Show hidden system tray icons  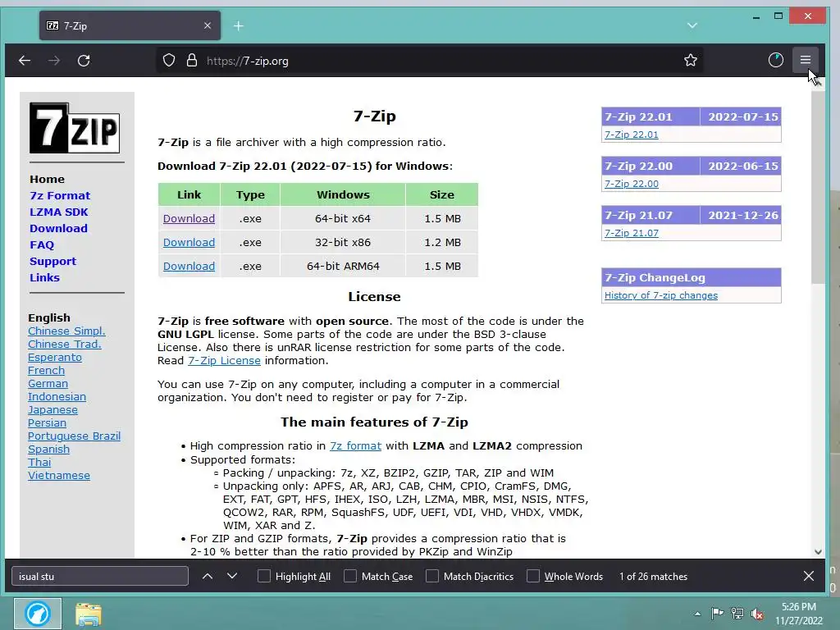point(697,614)
